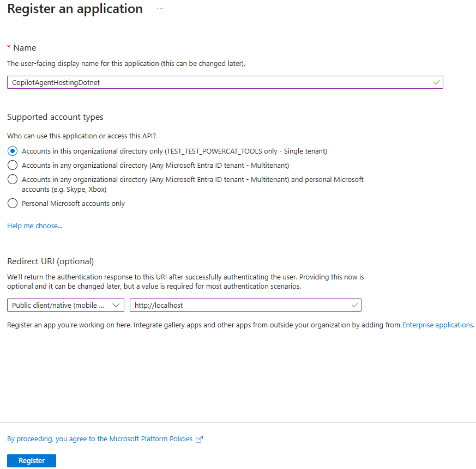Image resolution: width=476 pixels, height=469 pixels.
Task: Click the Name field label
Action: pyautogui.click(x=25, y=48)
